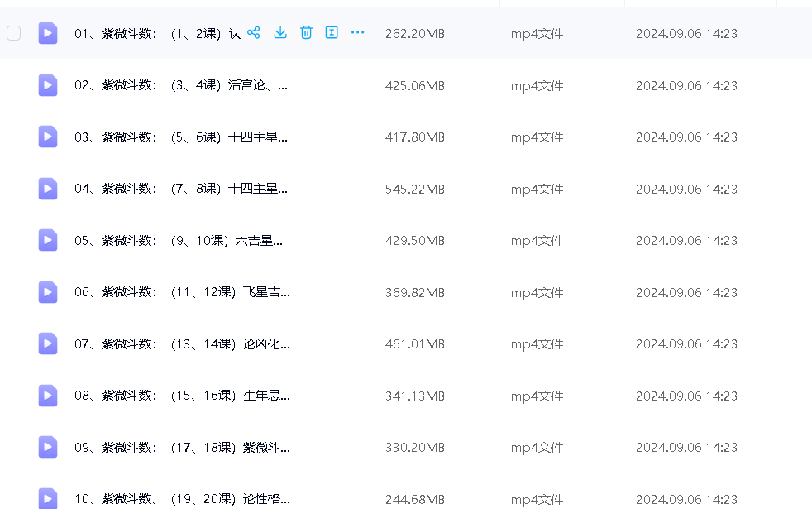812x509 pixels.
Task: Tick the checkbox for file 01
Action: pos(13,33)
